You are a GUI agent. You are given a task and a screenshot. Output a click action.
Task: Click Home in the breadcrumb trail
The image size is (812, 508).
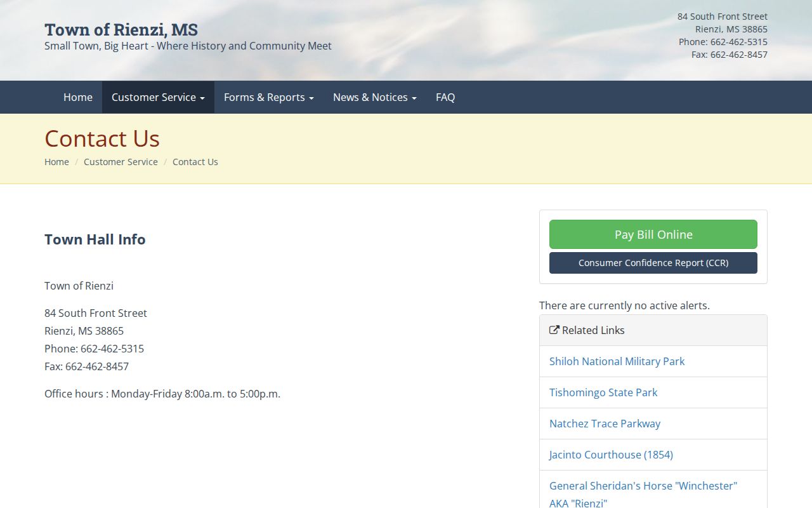tap(56, 162)
